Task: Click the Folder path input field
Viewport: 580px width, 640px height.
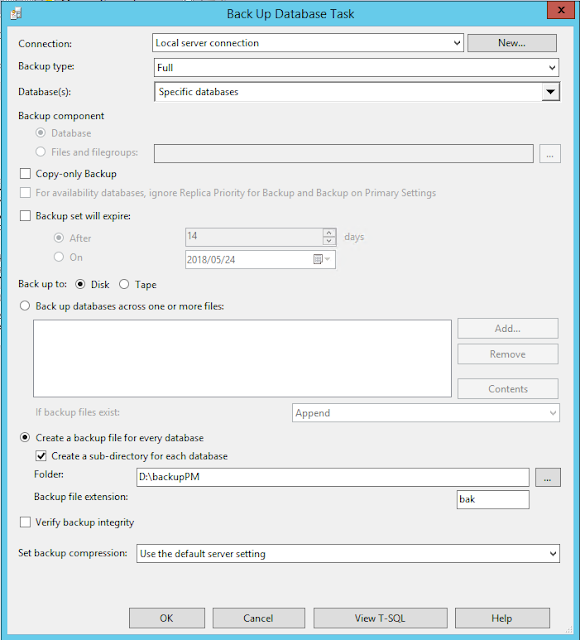Action: tap(333, 477)
